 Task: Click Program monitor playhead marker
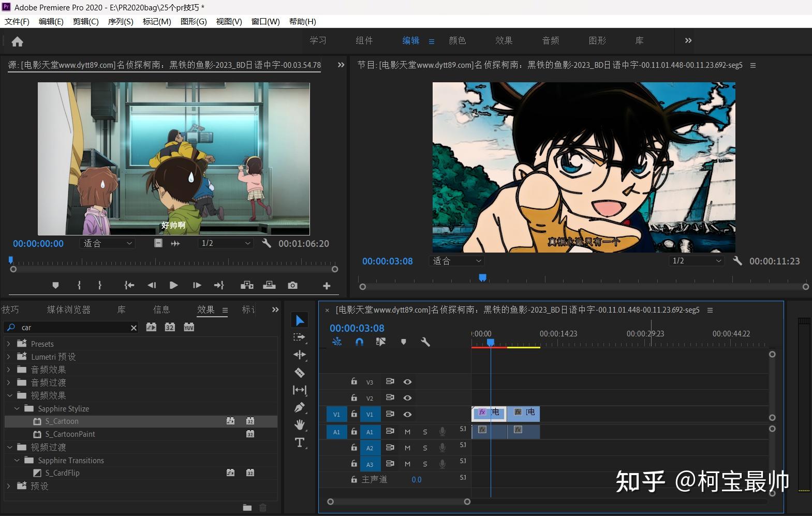(x=482, y=278)
